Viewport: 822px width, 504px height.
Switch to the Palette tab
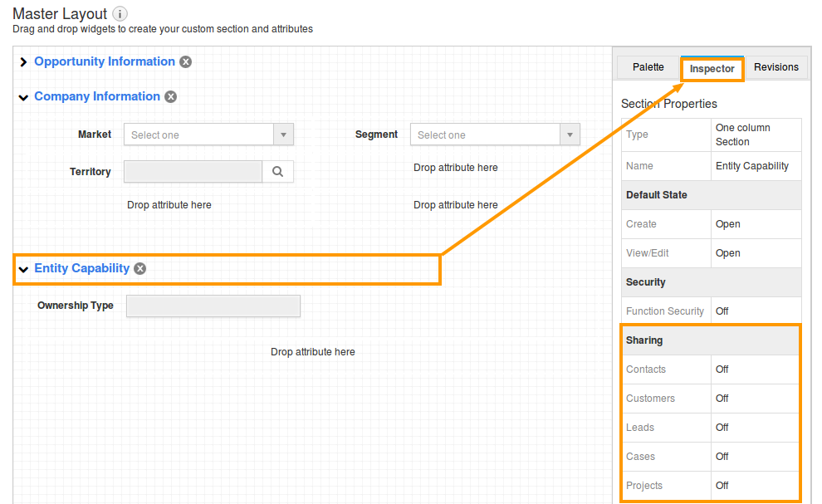click(x=648, y=67)
